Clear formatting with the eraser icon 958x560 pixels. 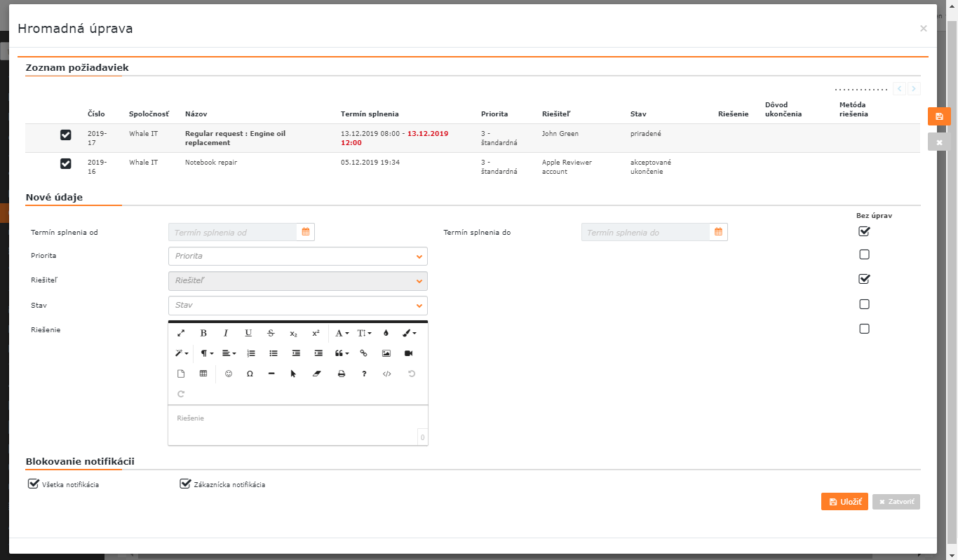(316, 374)
